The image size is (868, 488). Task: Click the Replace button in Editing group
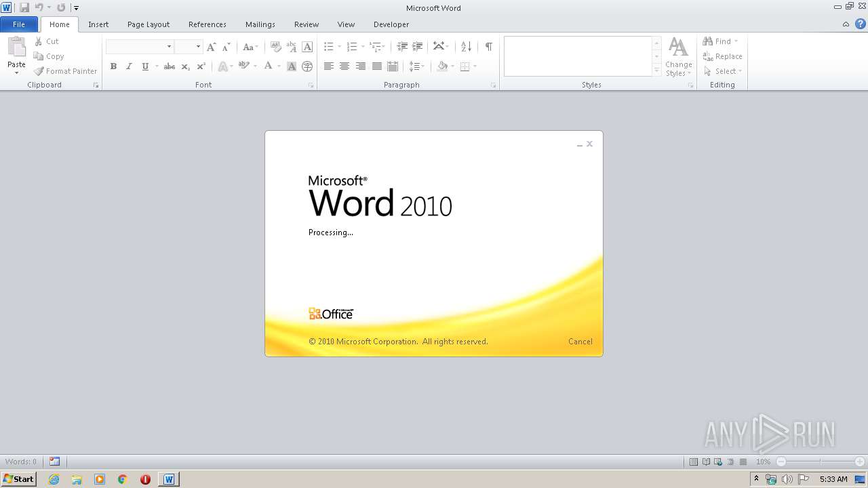(723, 56)
